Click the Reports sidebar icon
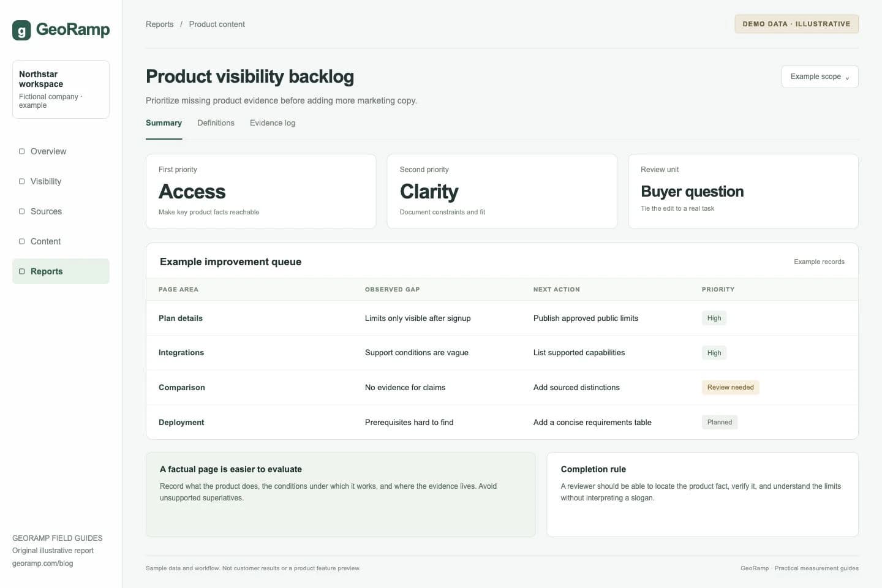Screen dimensions: 882x588 pyautogui.click(x=22, y=271)
